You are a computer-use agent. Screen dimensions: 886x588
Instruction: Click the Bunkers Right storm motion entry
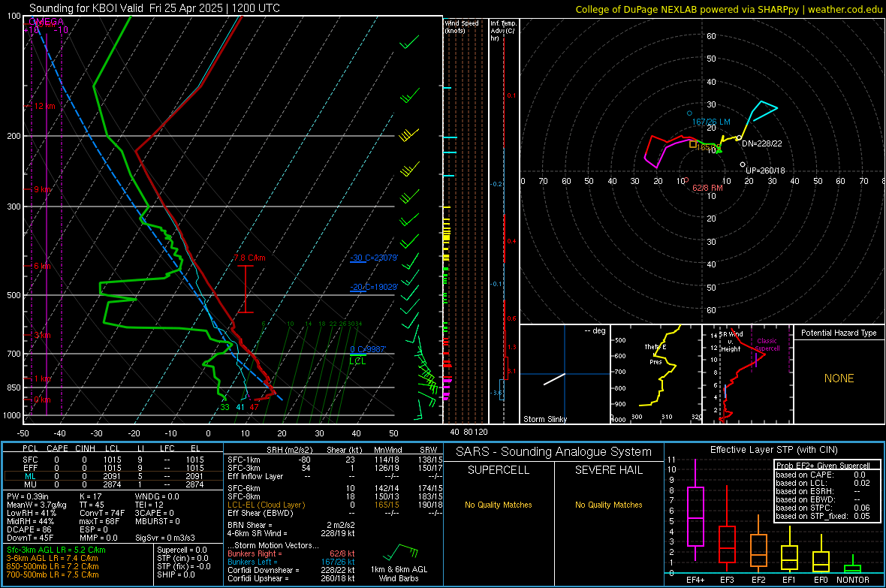(291, 553)
